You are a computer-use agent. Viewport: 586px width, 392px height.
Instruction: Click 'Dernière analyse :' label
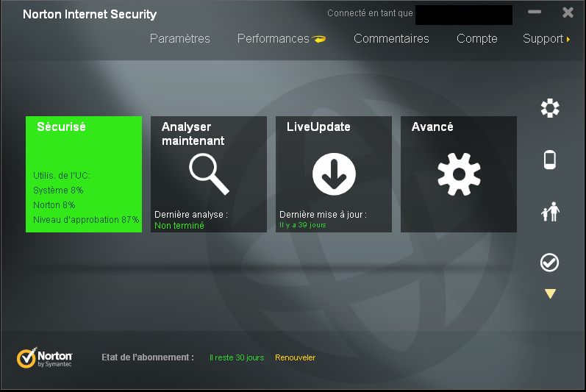(191, 215)
